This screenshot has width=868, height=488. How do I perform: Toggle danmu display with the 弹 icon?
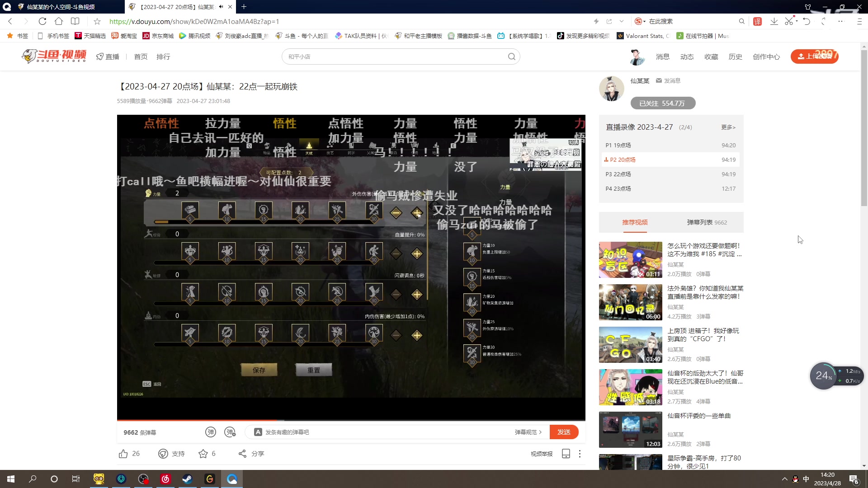(210, 432)
